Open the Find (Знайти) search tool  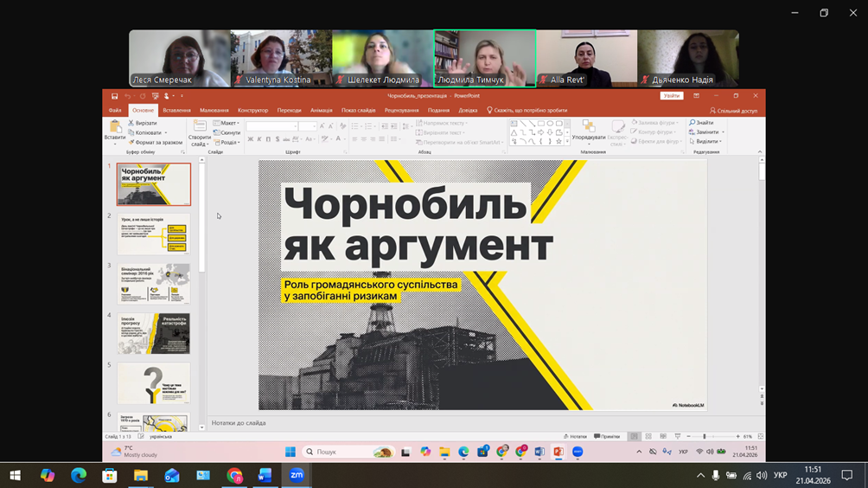[x=701, y=123]
